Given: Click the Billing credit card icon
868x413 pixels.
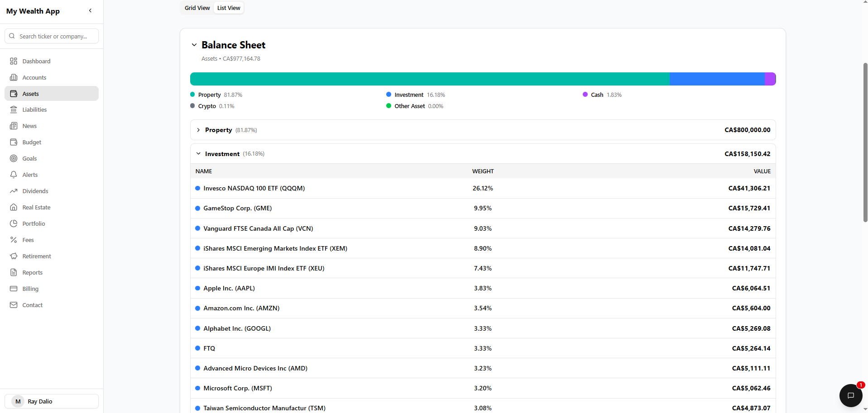Looking at the screenshot, I should point(14,289).
